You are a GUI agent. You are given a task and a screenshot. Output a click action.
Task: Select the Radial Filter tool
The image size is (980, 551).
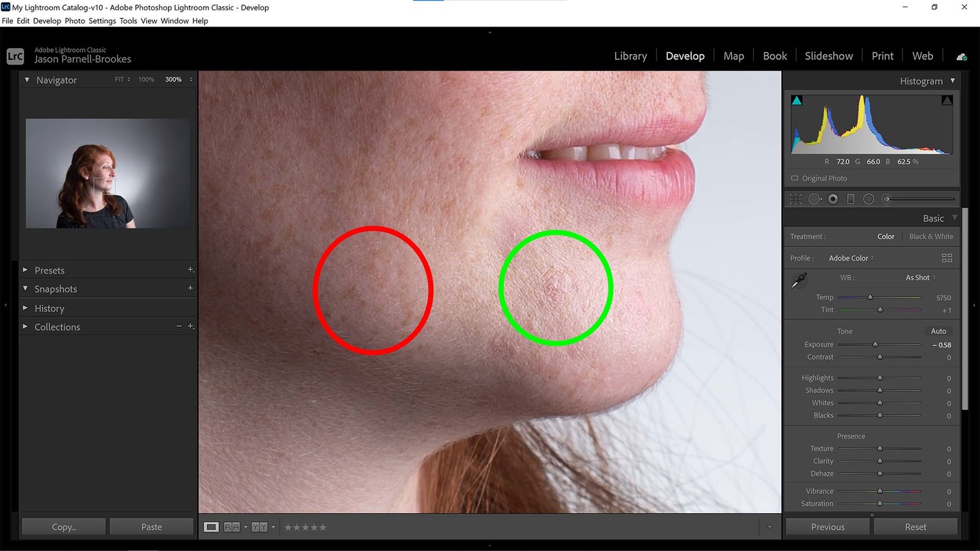(x=868, y=199)
